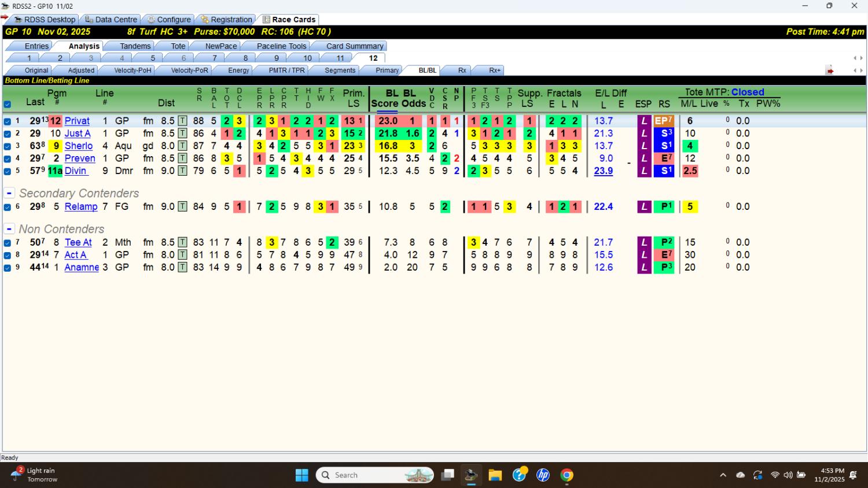This screenshot has width=868, height=488.
Task: Click the red arrow icon beside sub-tabs
Action: coord(830,71)
